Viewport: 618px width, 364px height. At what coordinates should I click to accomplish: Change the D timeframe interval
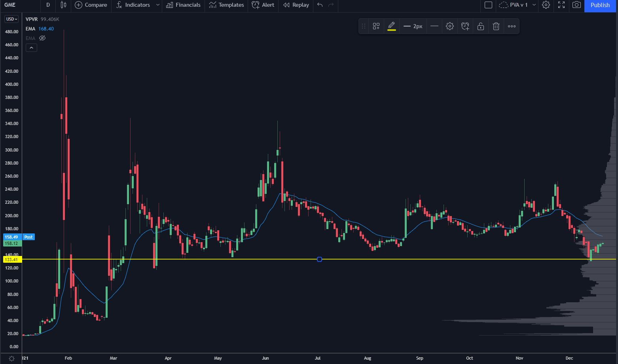pyautogui.click(x=48, y=5)
